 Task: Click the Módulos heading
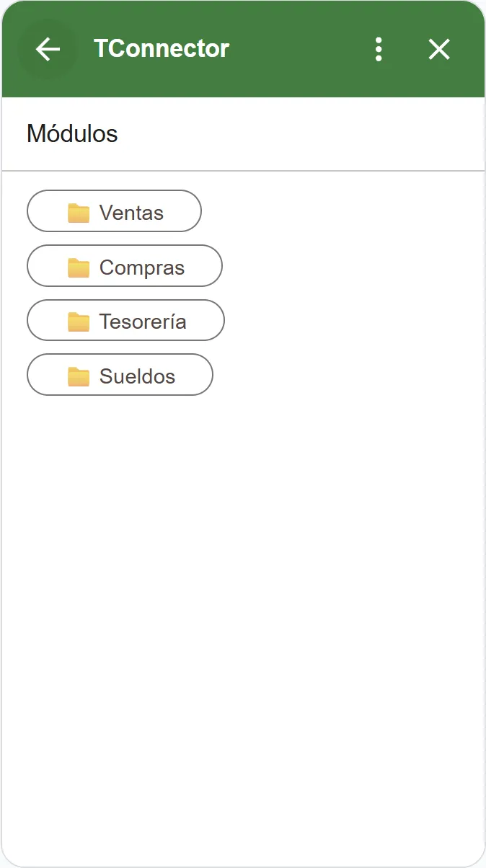click(72, 134)
